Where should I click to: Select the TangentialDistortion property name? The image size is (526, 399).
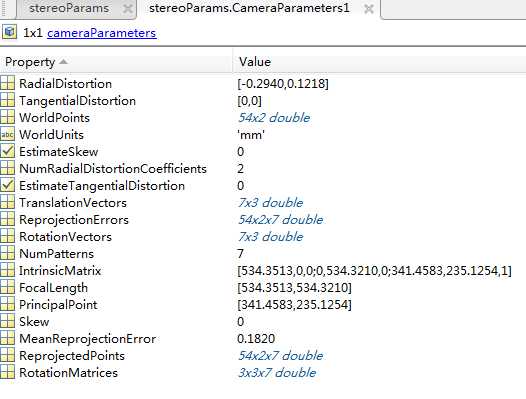coord(77,101)
